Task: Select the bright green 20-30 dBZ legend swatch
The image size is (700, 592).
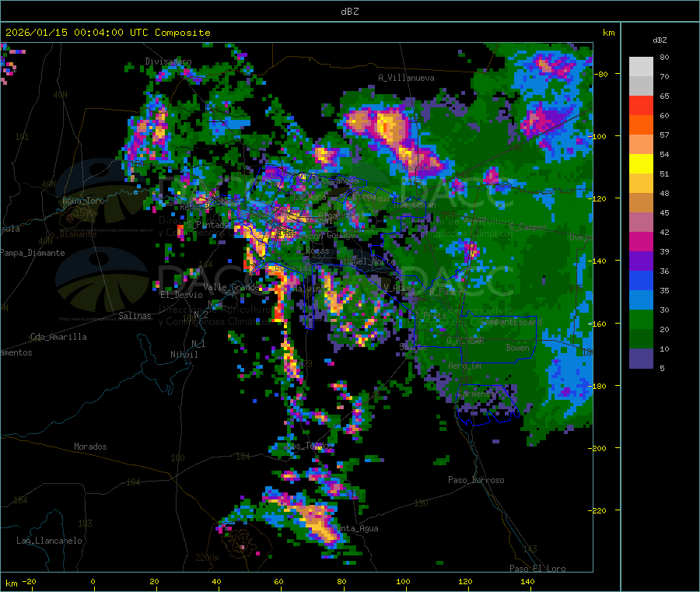Action: point(641,319)
